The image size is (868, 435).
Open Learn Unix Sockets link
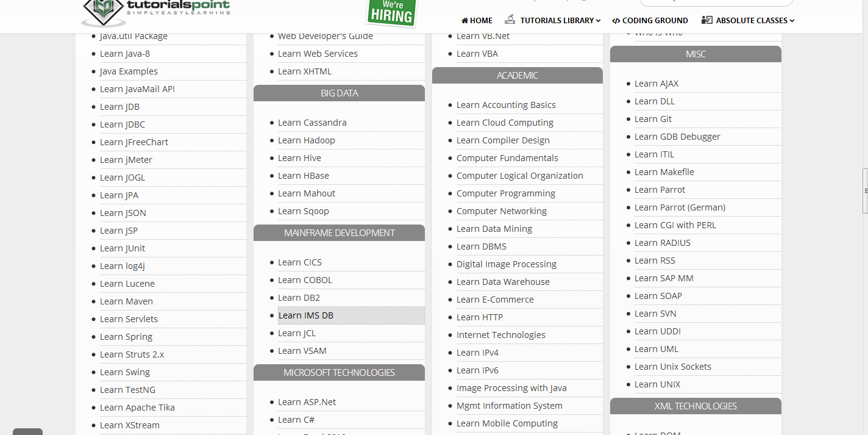[x=673, y=367]
